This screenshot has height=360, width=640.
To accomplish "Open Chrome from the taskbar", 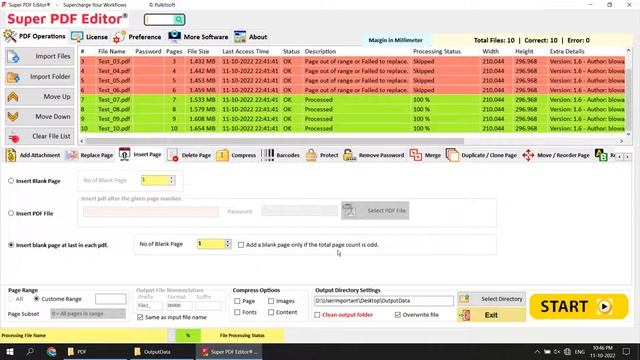I will (x=51, y=351).
